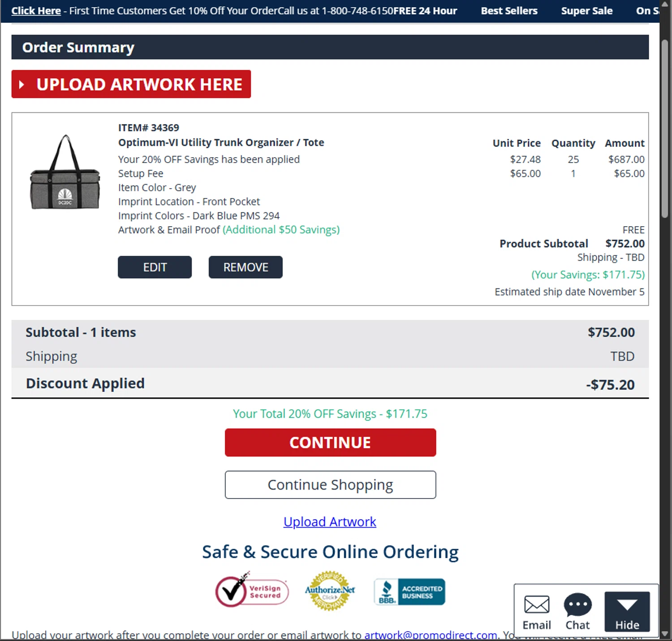Open the Best Sellers menu
Viewport: 672px width, 641px height.
click(x=509, y=11)
